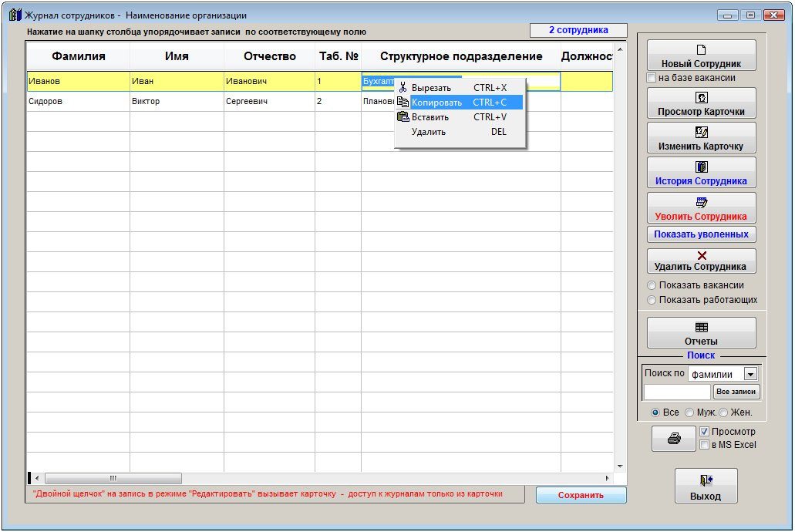
Task: Open the 'Поиск по' фамилии dropdown
Action: click(x=750, y=374)
